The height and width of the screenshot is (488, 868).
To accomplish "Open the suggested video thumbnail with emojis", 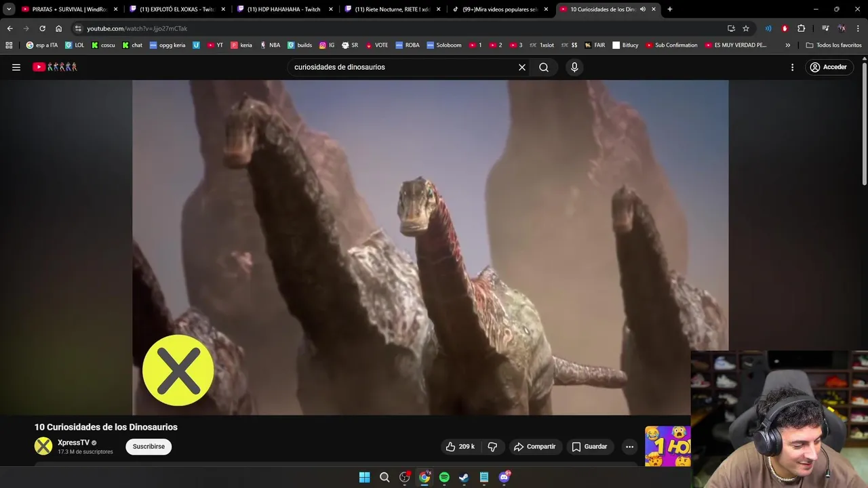I will 667,446.
